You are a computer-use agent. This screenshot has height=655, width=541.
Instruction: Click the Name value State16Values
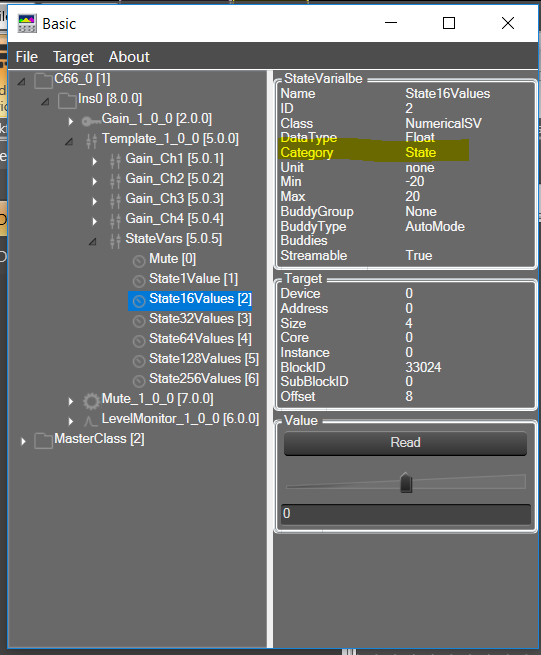tap(447, 94)
